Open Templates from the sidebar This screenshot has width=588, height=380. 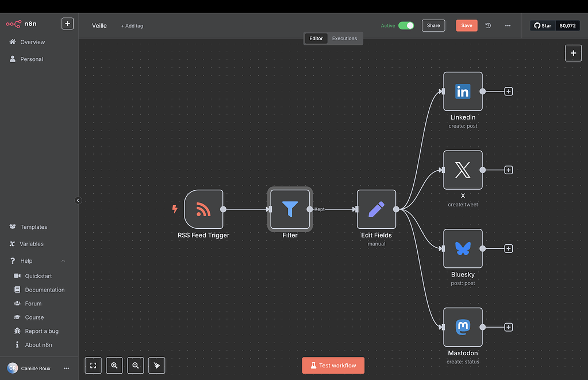point(33,227)
